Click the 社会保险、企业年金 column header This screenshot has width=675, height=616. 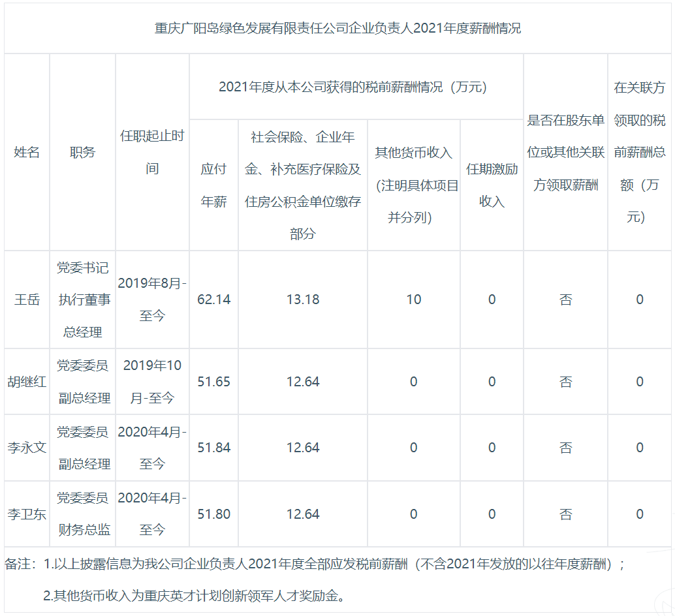tap(303, 185)
